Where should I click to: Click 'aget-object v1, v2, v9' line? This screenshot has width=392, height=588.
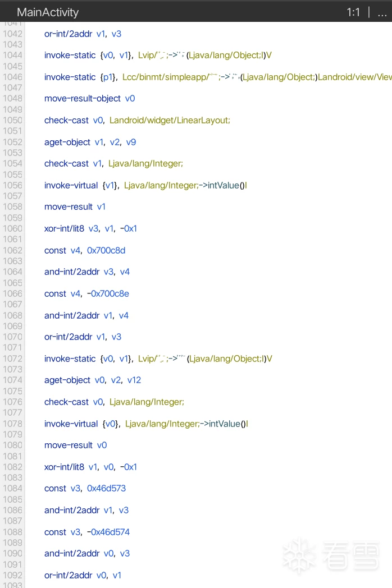click(90, 142)
